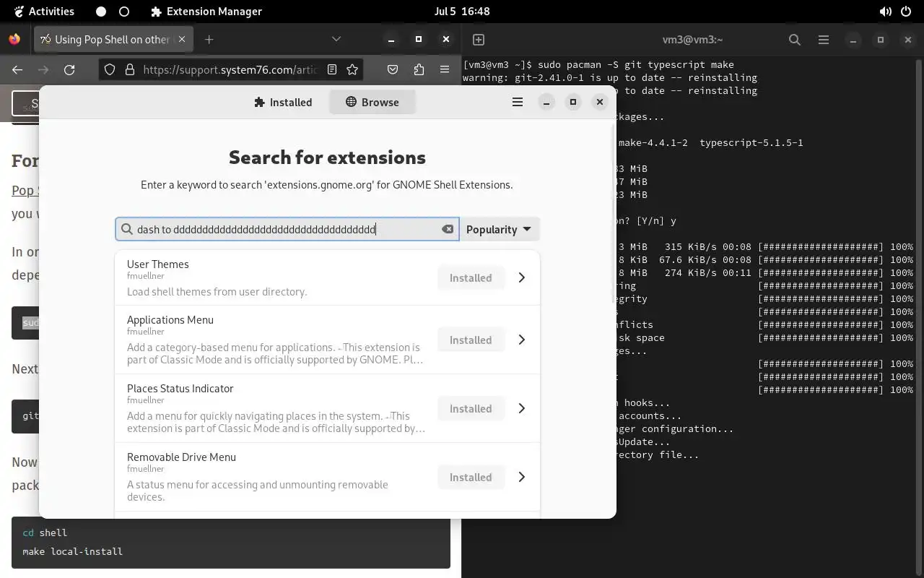The height and width of the screenshot is (578, 924).
Task: Open new terminal tab button
Action: point(478,40)
